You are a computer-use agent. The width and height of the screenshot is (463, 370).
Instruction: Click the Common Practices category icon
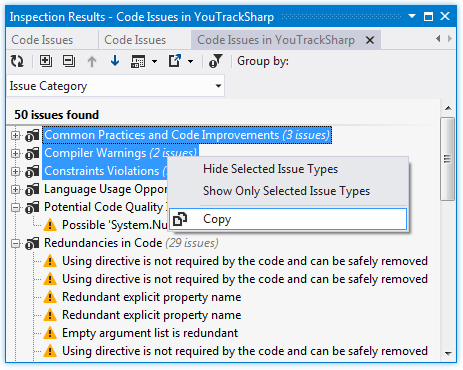[32, 135]
